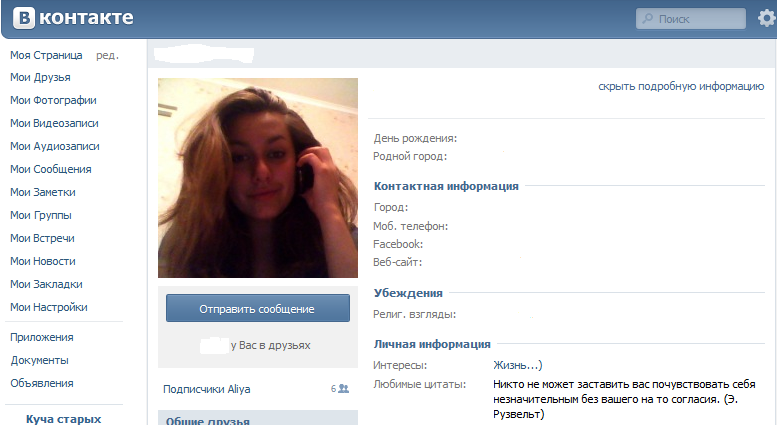
Task: Click the Веб-сайт label
Action: (397, 262)
